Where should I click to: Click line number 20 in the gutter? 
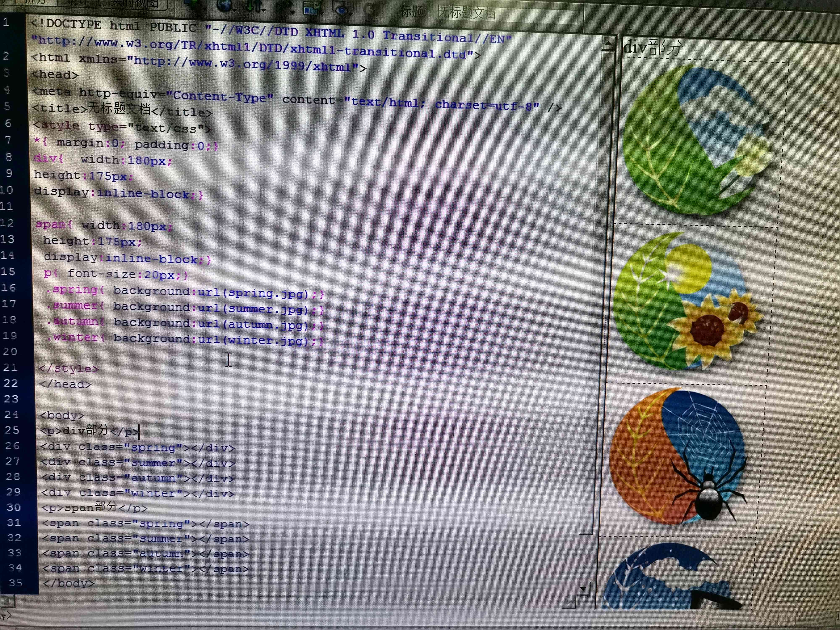pos(10,352)
